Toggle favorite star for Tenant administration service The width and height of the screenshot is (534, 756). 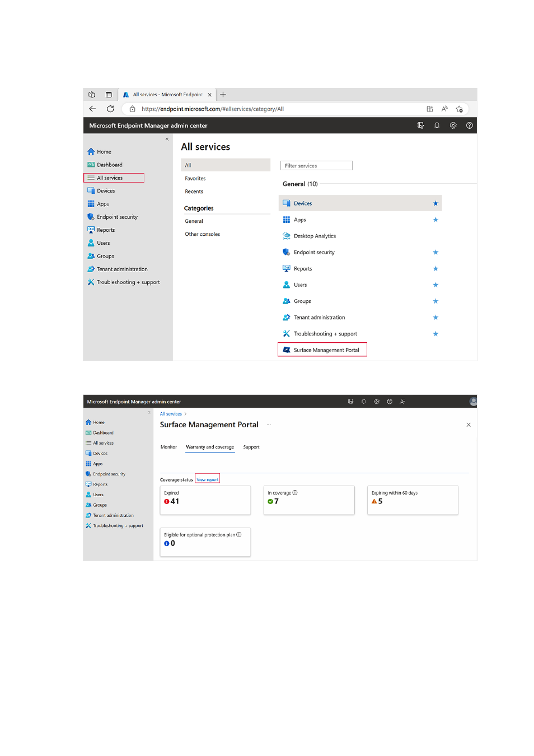click(x=435, y=318)
